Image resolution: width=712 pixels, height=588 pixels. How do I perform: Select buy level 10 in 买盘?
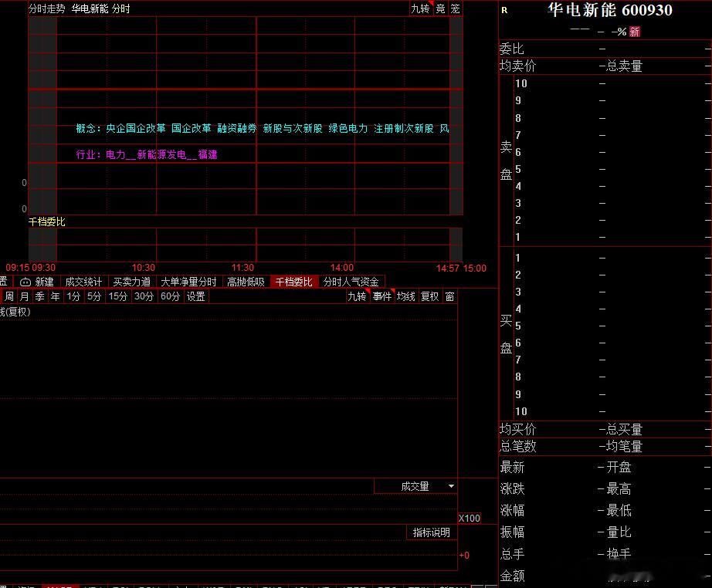(521, 411)
